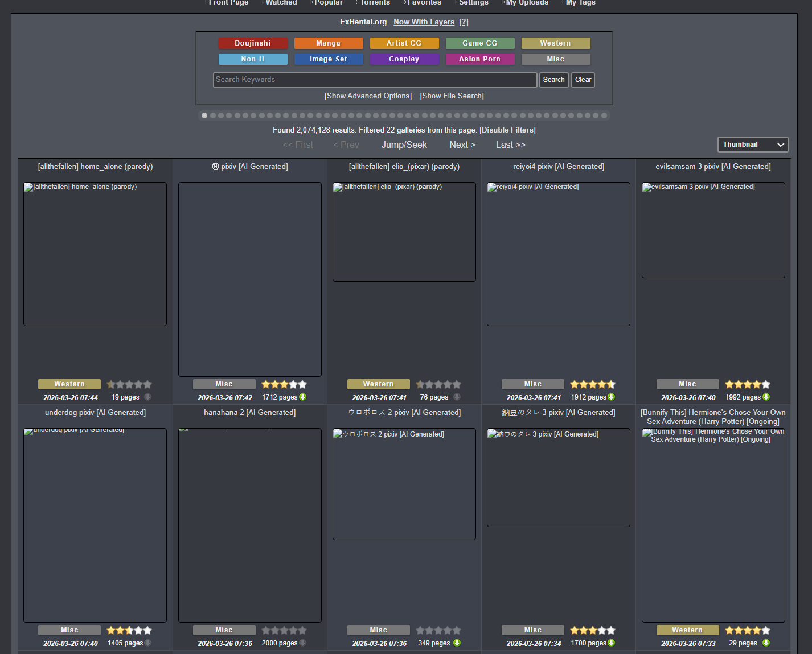
Task: Toggle the Western category filter in search box
Action: pyautogui.click(x=556, y=43)
